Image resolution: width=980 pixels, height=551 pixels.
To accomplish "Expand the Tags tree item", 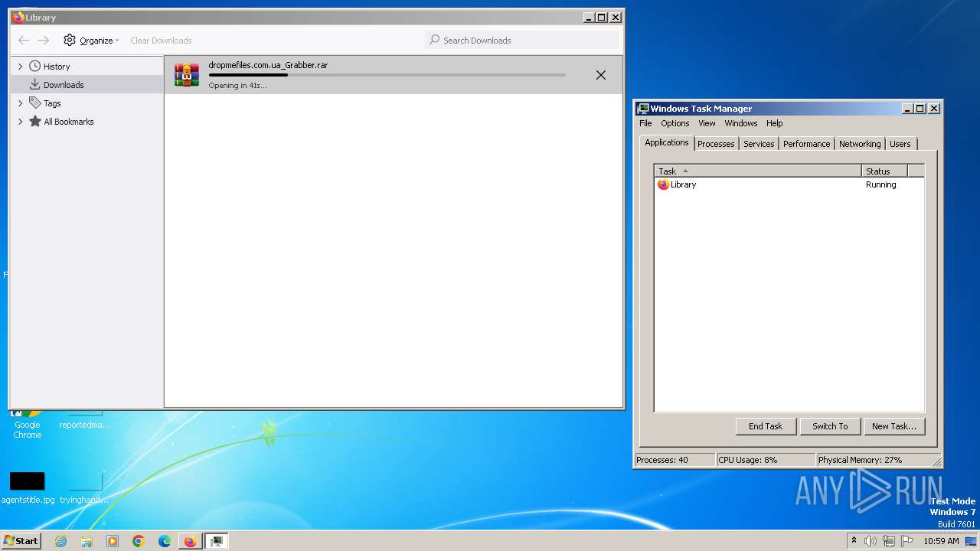I will (21, 103).
